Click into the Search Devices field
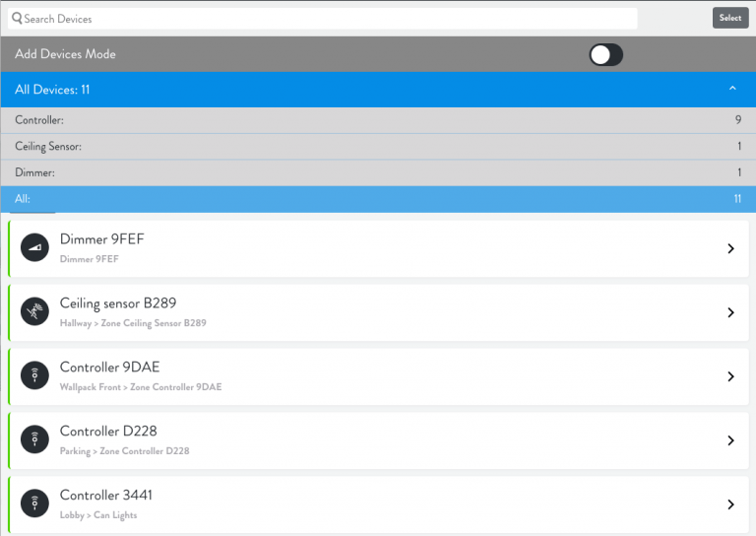Viewport: 756px width, 536px height. point(325,19)
